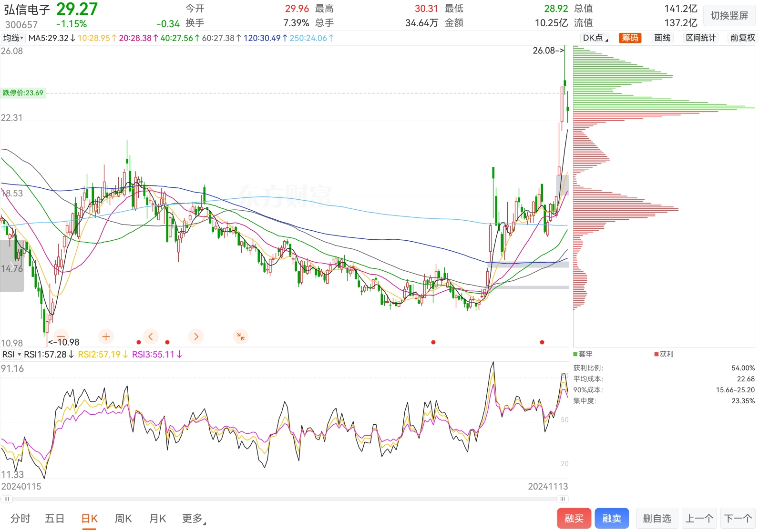Switch to the 五日 five-day tab
The width and height of the screenshot is (759, 532).
[54, 519]
